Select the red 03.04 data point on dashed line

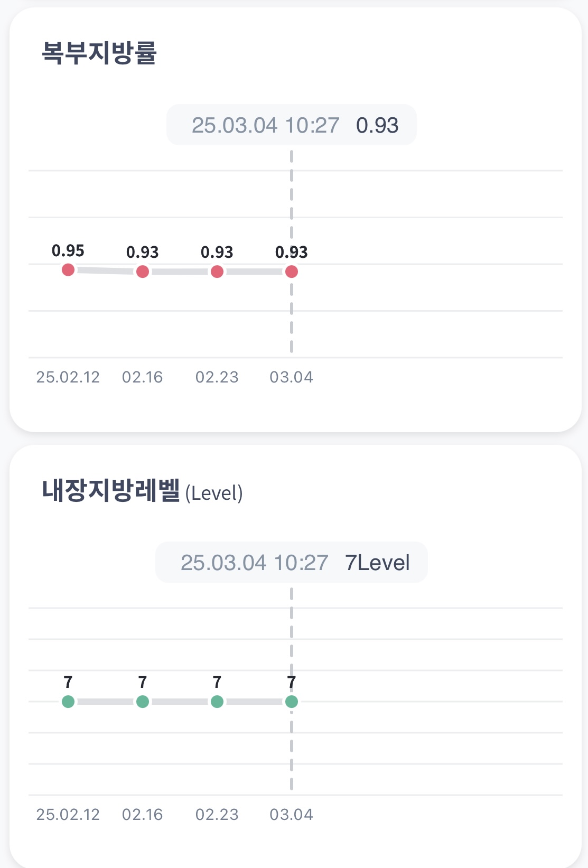point(292,272)
